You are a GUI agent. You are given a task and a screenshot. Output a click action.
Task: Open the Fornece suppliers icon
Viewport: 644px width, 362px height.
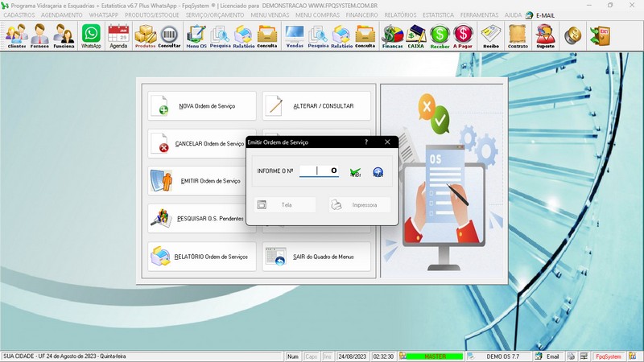(x=39, y=36)
